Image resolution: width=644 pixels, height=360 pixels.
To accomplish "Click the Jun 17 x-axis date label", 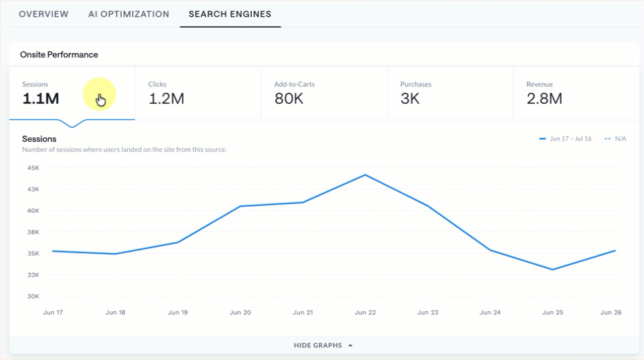I will coord(53,312).
